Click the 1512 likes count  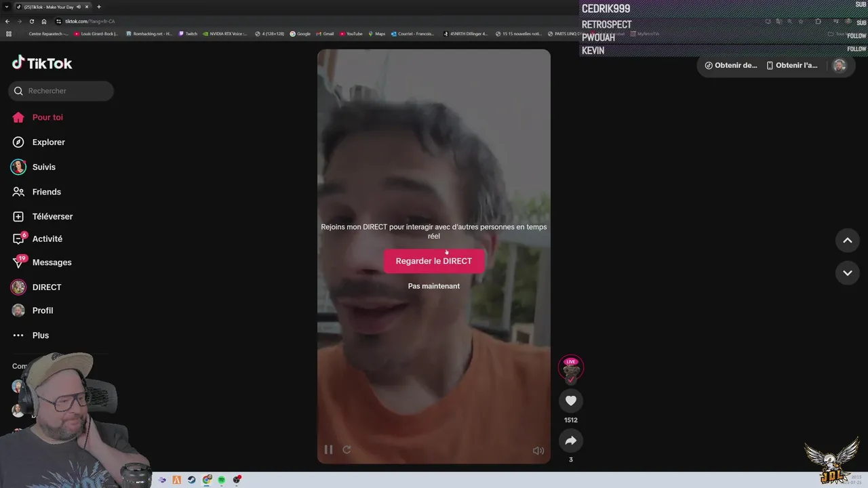pyautogui.click(x=571, y=420)
